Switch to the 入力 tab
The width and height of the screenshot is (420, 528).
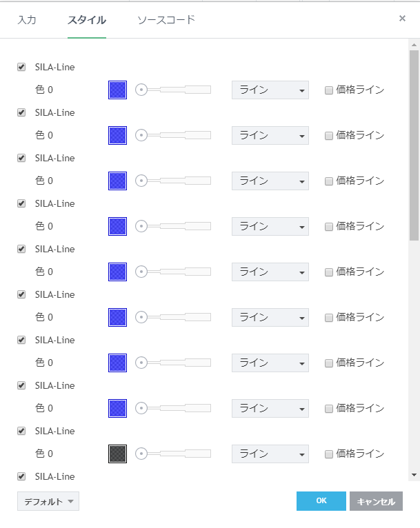click(27, 20)
